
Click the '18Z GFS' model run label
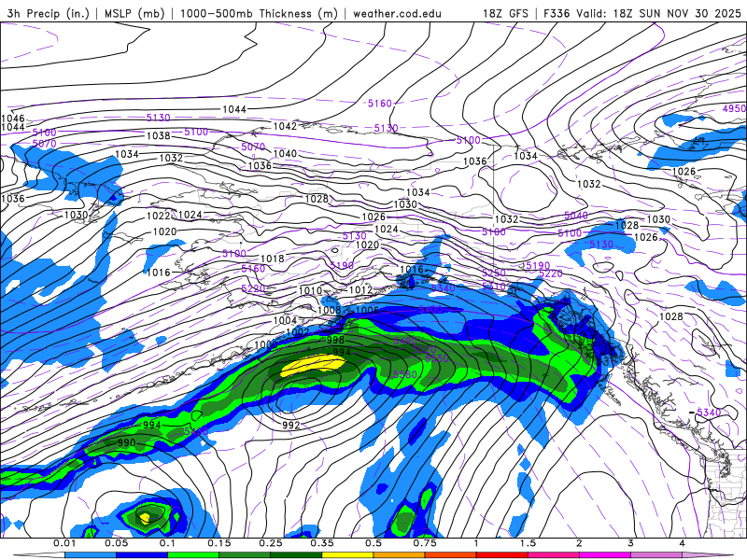pyautogui.click(x=505, y=13)
